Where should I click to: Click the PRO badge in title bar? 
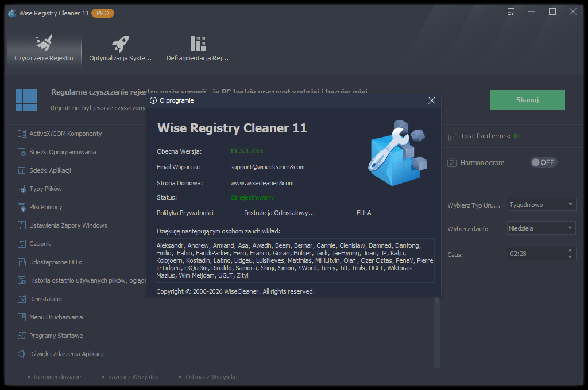point(102,13)
